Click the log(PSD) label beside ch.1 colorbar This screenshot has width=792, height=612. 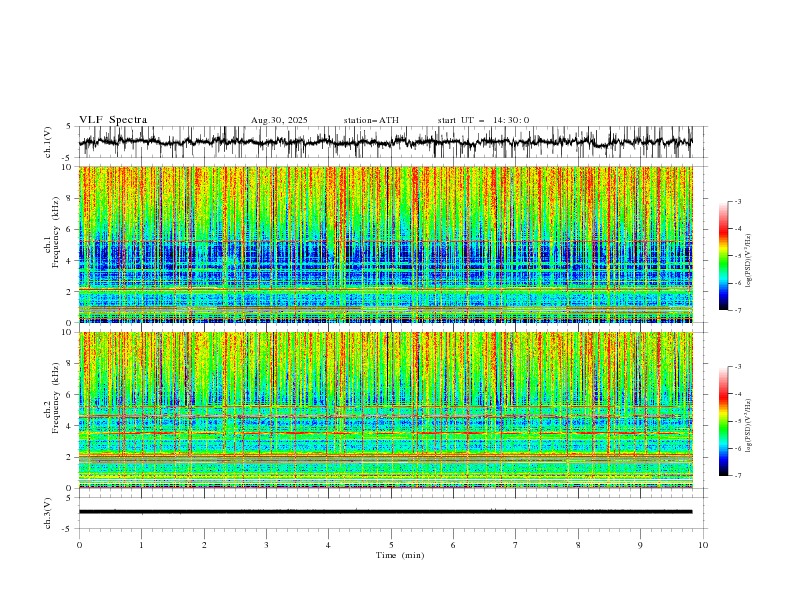(x=748, y=261)
